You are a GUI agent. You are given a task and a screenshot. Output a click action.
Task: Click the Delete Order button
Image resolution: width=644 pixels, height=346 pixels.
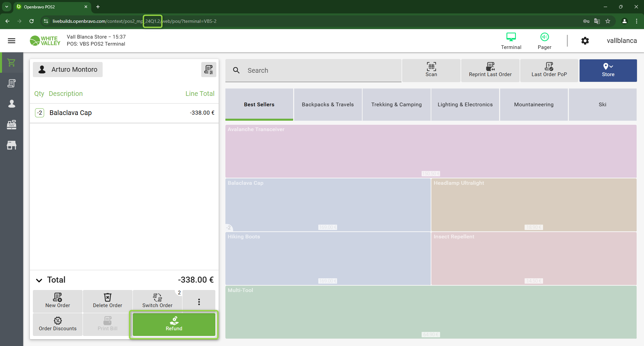coord(108,301)
